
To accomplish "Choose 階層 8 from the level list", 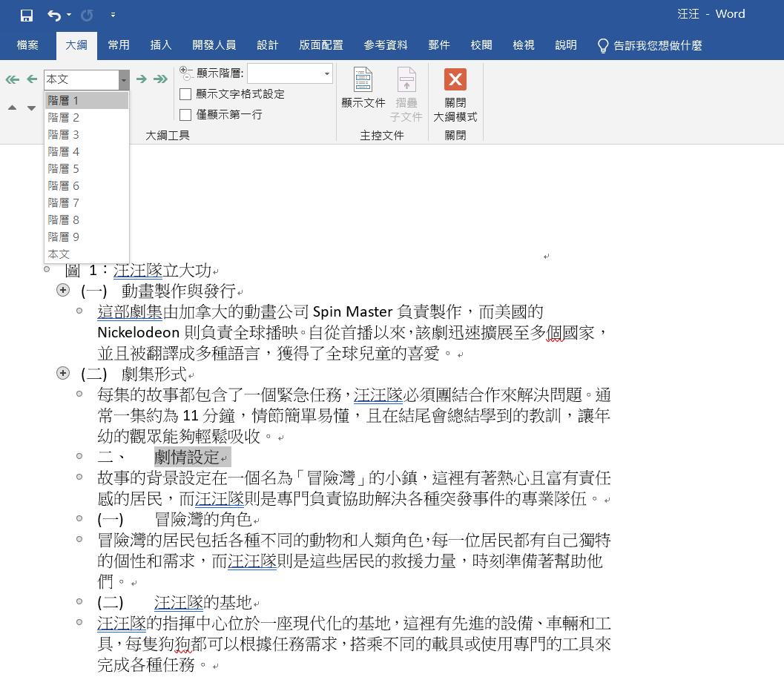I will click(x=87, y=219).
